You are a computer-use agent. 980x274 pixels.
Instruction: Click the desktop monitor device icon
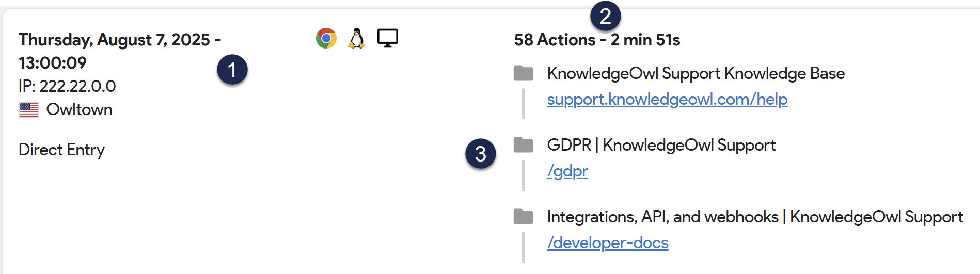(x=388, y=38)
